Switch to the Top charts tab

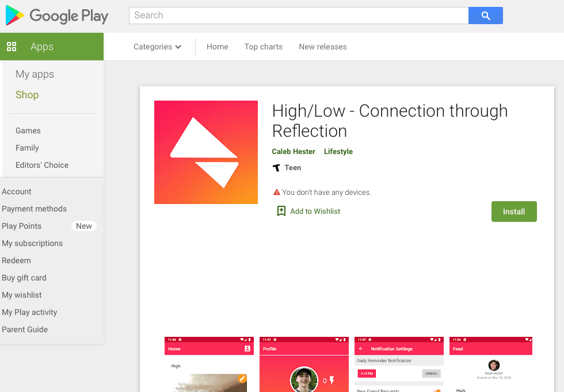(x=263, y=47)
